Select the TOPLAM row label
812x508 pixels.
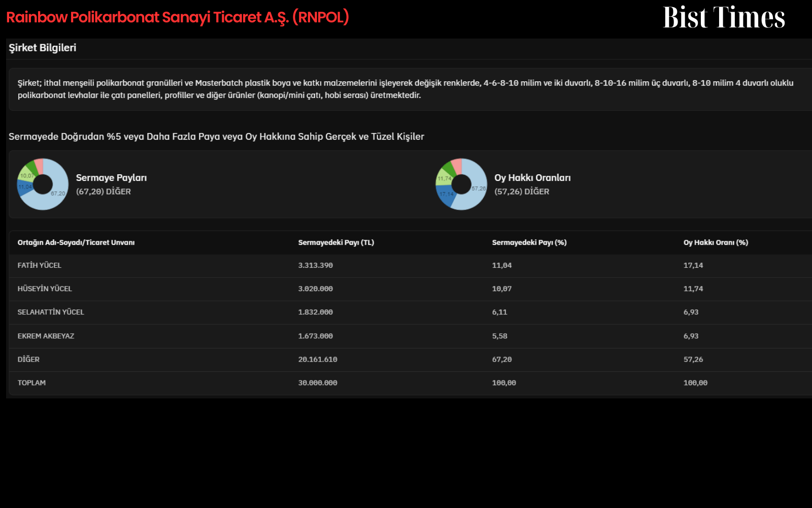[31, 383]
